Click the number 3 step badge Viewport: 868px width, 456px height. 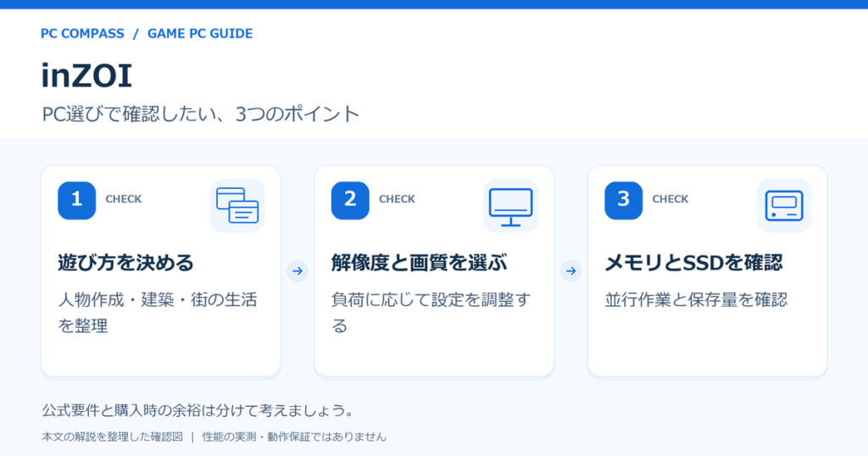pyautogui.click(x=624, y=200)
